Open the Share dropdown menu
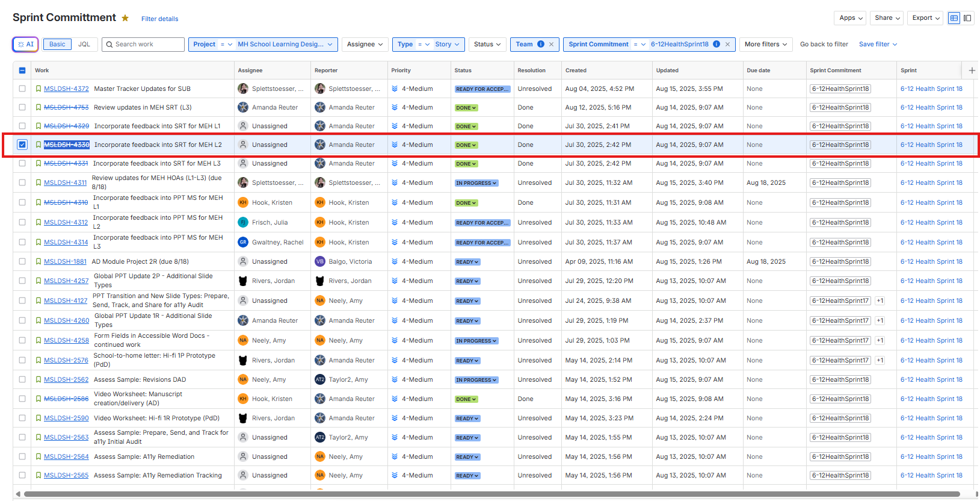Viewport: 980px width, 501px height. point(887,18)
